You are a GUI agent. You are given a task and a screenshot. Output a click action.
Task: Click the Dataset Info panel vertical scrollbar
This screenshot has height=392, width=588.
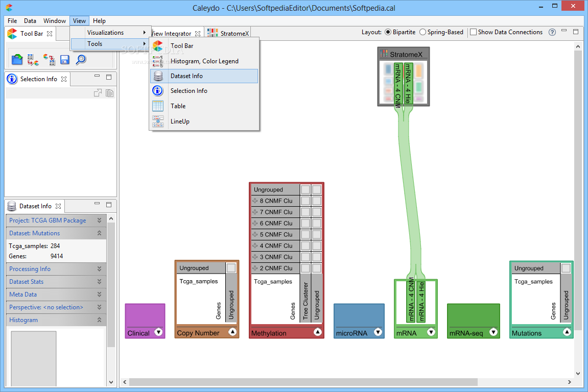pyautogui.click(x=111, y=285)
